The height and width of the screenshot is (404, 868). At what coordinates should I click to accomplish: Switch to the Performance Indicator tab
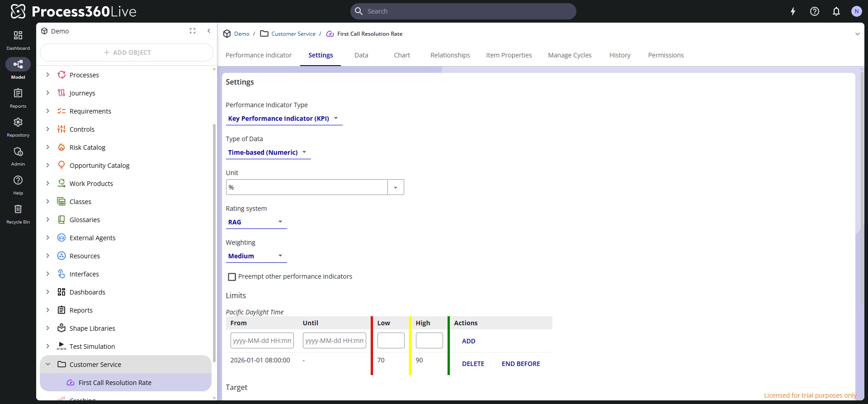coord(259,55)
